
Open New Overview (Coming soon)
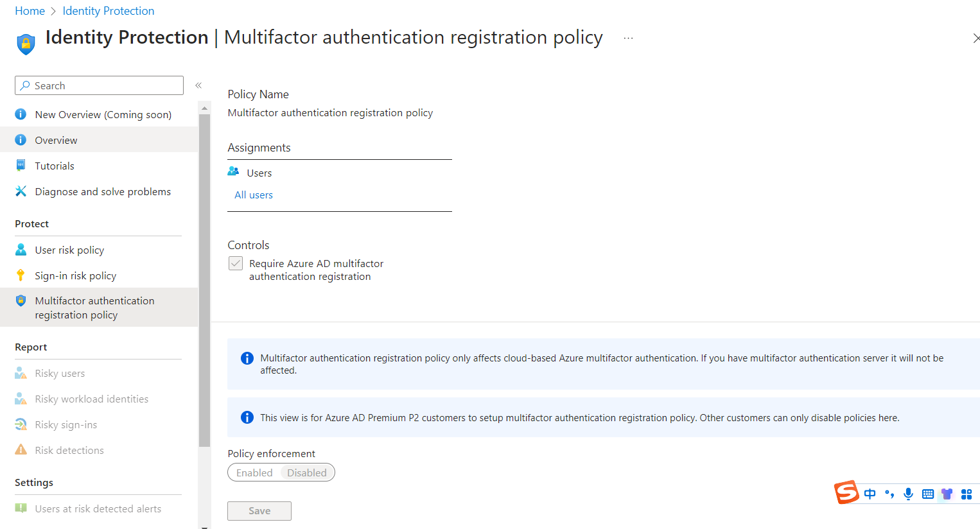(103, 114)
